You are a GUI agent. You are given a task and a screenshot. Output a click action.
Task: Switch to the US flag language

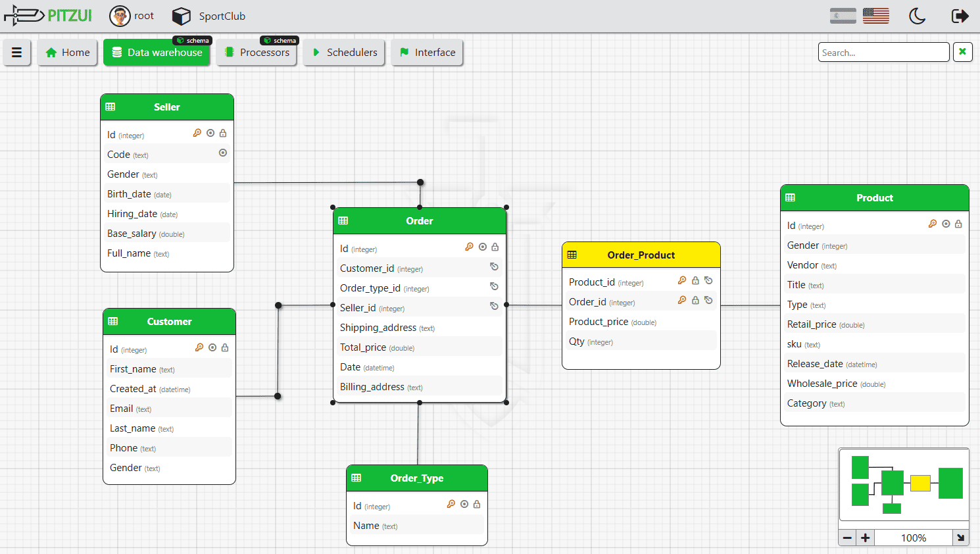tap(876, 16)
